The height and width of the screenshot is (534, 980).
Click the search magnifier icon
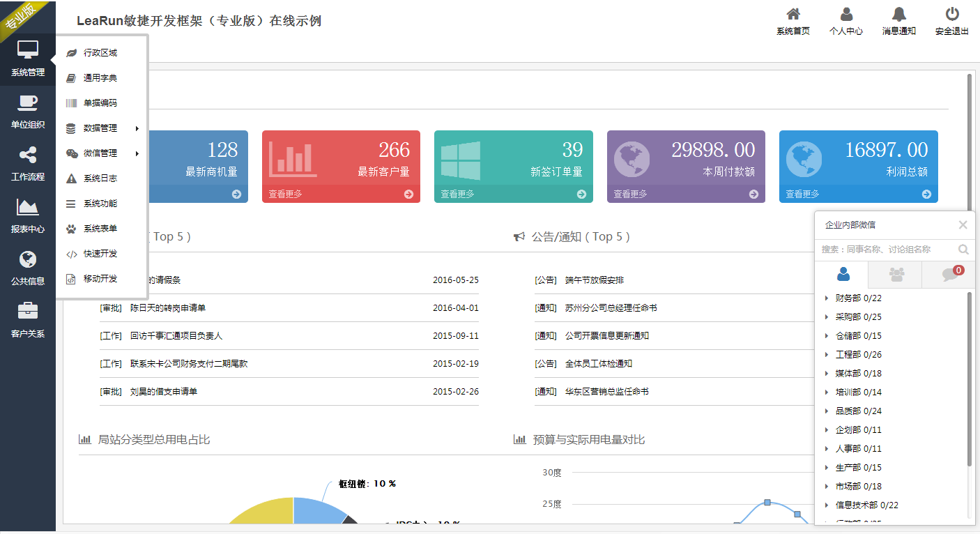(x=963, y=250)
